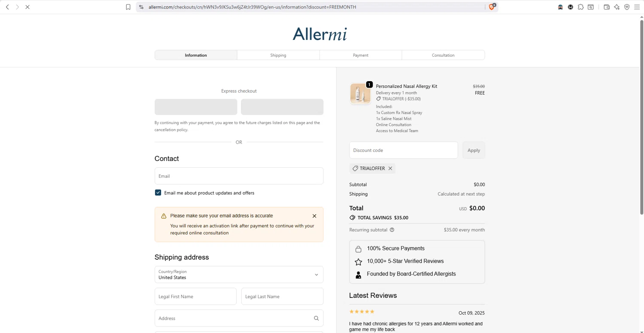Open the Country/Region dropdown
The image size is (644, 333).
[239, 275]
